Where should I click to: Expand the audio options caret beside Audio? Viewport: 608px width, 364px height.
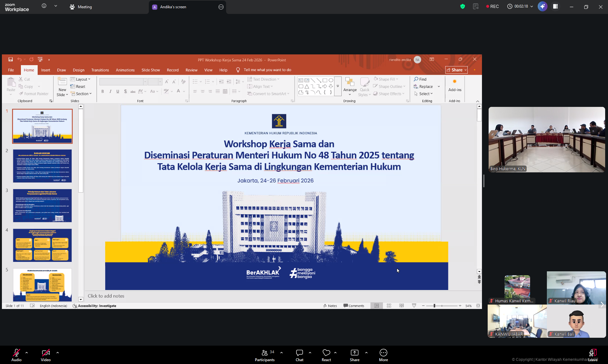[27, 352]
